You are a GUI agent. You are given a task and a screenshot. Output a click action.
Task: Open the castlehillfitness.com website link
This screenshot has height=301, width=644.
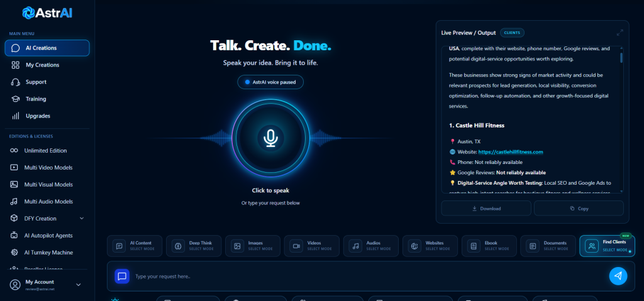tap(511, 152)
